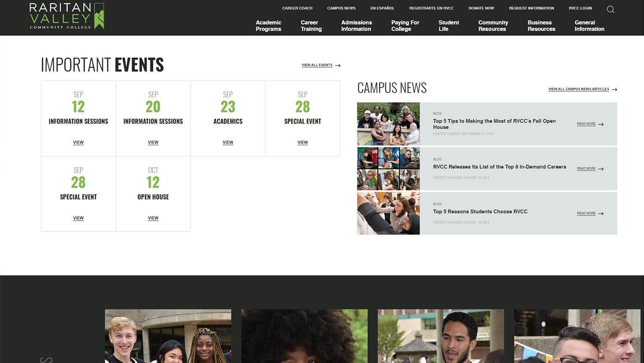Go to Career Coach link
The height and width of the screenshot is (363, 644).
click(297, 8)
